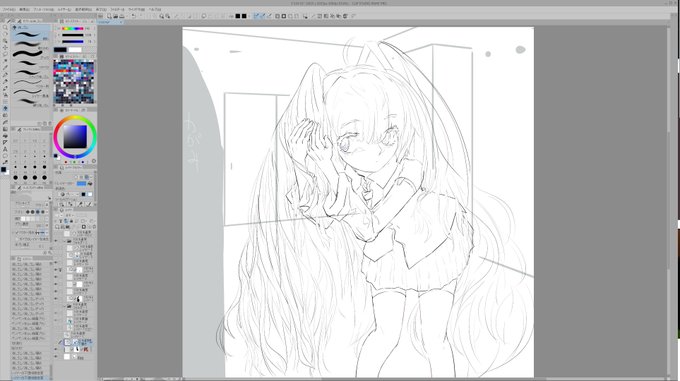This screenshot has height=381, width=680.
Task: Open the Help menu
Action: (155, 9)
